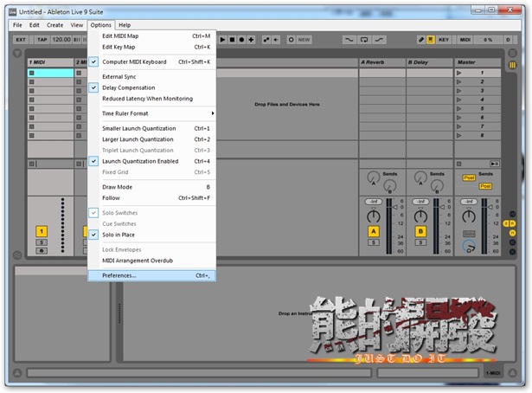The width and height of the screenshot is (532, 393).
Task: Toggle Draw Mode pencil icon
Action: click(421, 40)
